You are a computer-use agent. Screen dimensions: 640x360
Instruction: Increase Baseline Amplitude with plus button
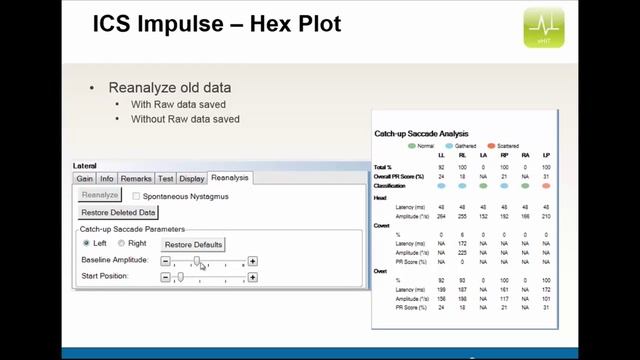[x=253, y=261]
